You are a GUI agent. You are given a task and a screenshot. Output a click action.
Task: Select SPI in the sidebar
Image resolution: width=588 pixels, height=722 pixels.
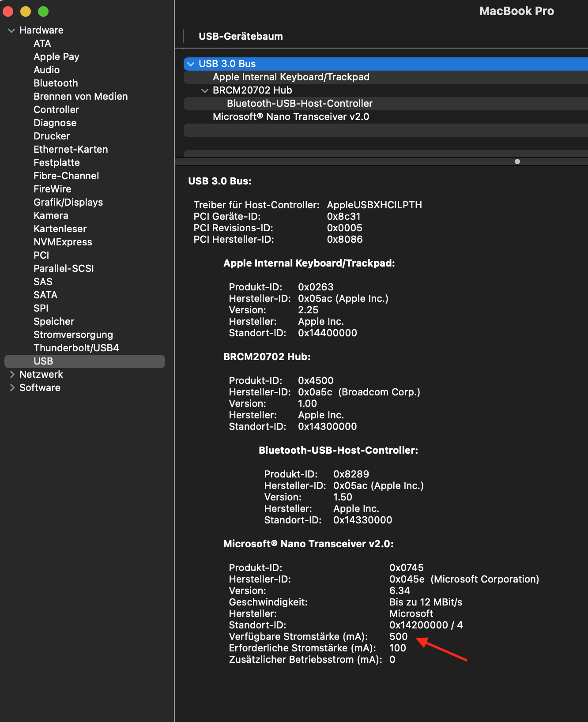41,308
